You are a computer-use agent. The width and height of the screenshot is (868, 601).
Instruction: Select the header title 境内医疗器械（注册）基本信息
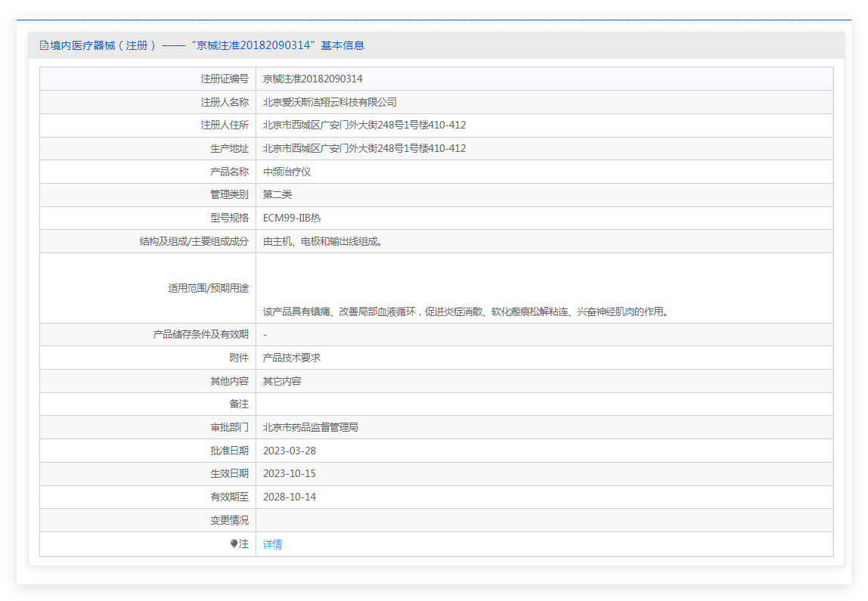click(x=202, y=45)
